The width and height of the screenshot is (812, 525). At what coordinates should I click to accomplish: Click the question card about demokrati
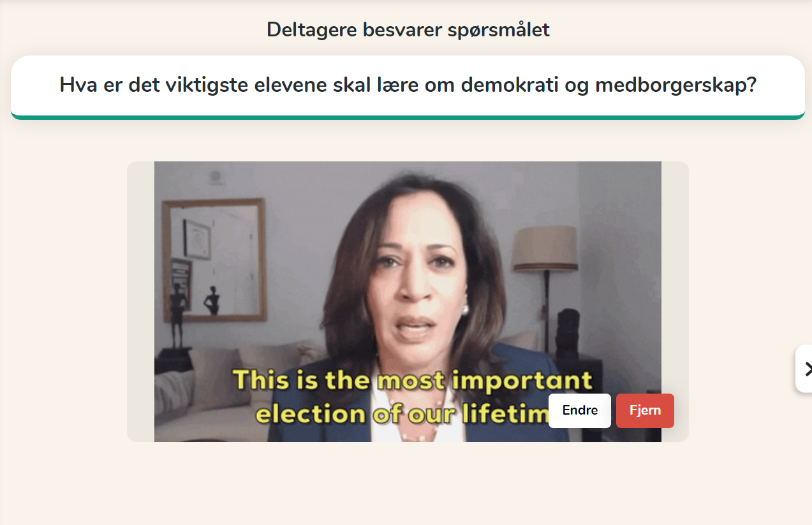pos(408,87)
